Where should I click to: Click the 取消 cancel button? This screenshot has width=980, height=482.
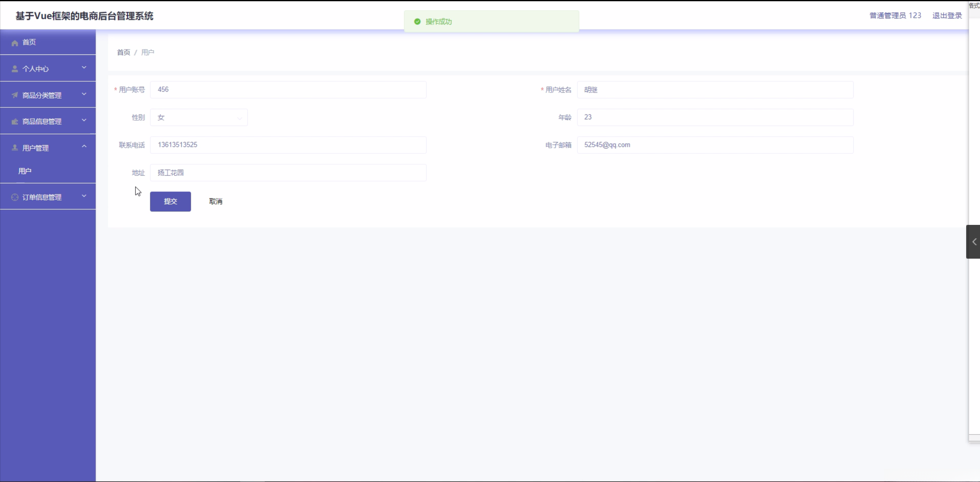pos(215,201)
